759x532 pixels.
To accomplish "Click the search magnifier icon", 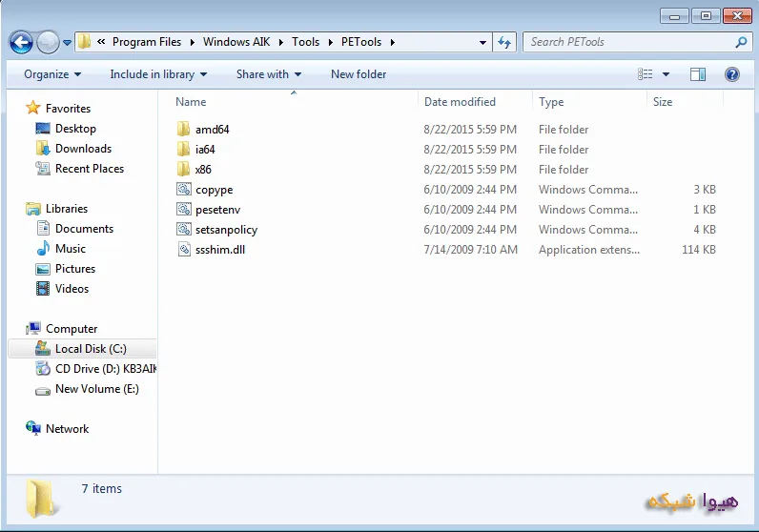I will (x=741, y=43).
